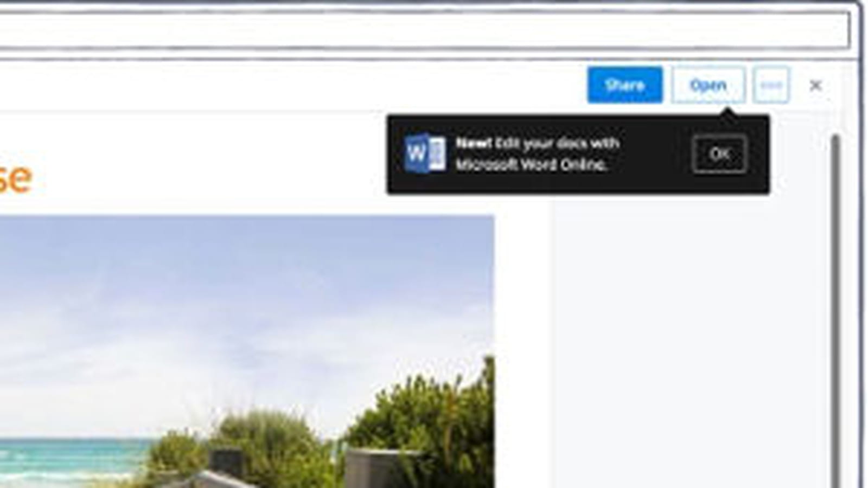Dismiss the Word Online tip with OK
868x488 pixels.
719,155
